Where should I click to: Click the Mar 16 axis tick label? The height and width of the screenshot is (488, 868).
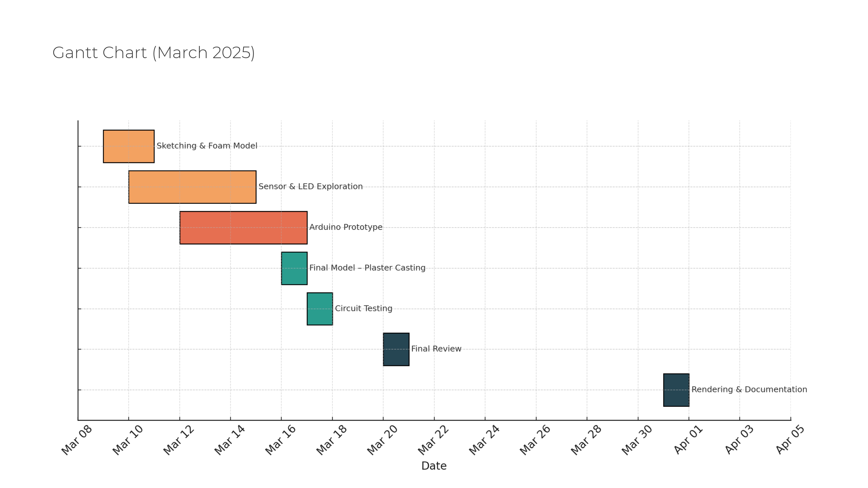coord(280,440)
